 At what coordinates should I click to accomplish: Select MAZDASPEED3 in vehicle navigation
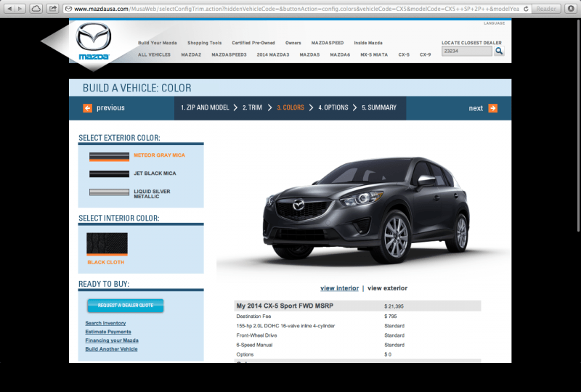click(229, 54)
